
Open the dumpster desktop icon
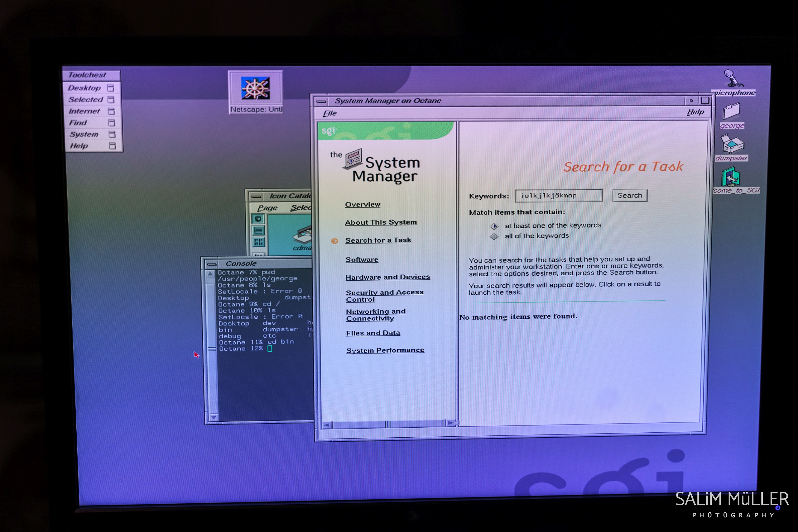coord(732,145)
